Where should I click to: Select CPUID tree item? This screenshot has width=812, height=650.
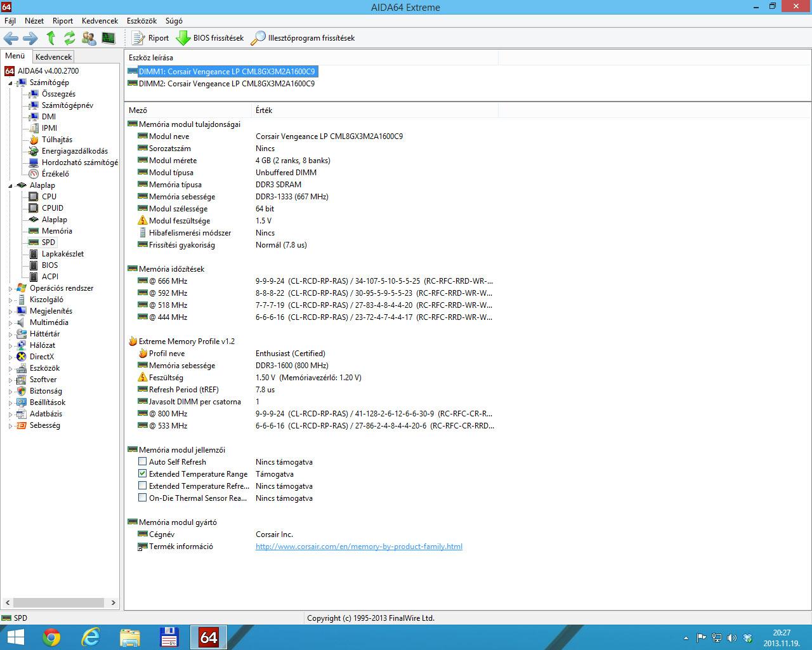click(x=53, y=208)
